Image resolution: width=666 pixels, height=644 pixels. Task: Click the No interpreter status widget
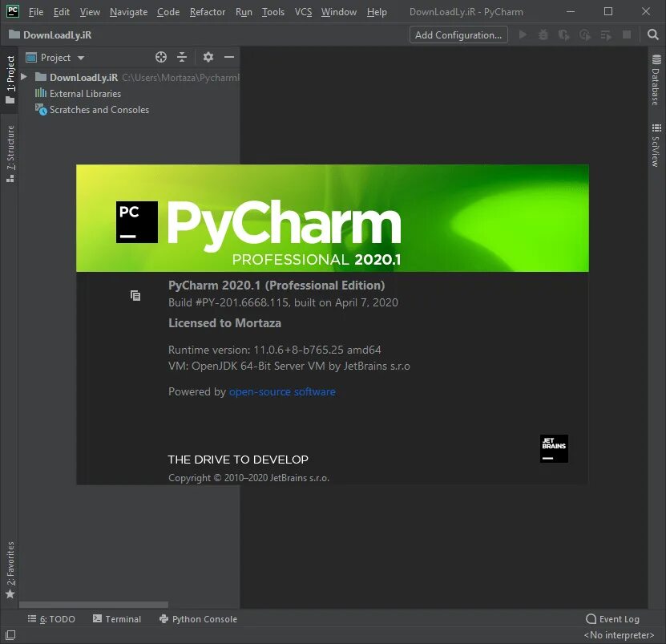[x=619, y=635]
